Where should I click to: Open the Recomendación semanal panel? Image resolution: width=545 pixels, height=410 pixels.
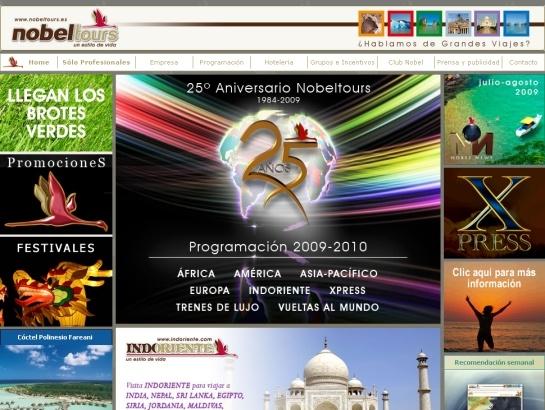tap(494, 383)
